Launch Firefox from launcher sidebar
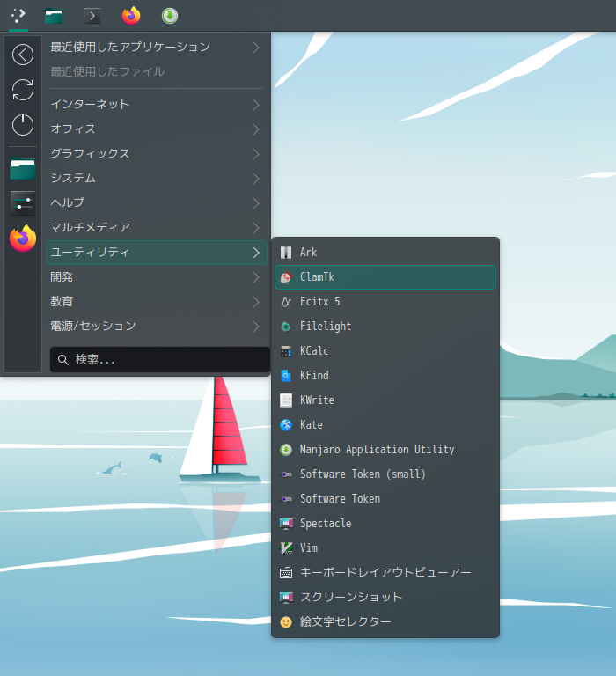 point(23,239)
